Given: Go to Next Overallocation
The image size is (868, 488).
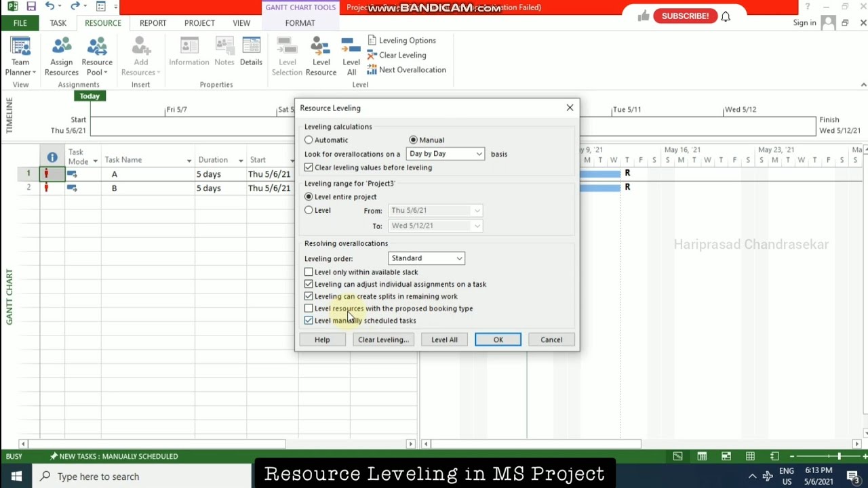Looking at the screenshot, I should point(406,70).
